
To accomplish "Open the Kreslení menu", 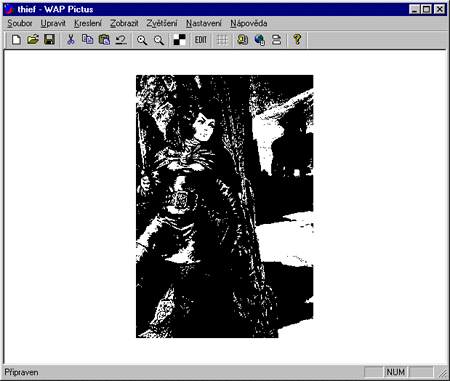I will click(x=88, y=23).
